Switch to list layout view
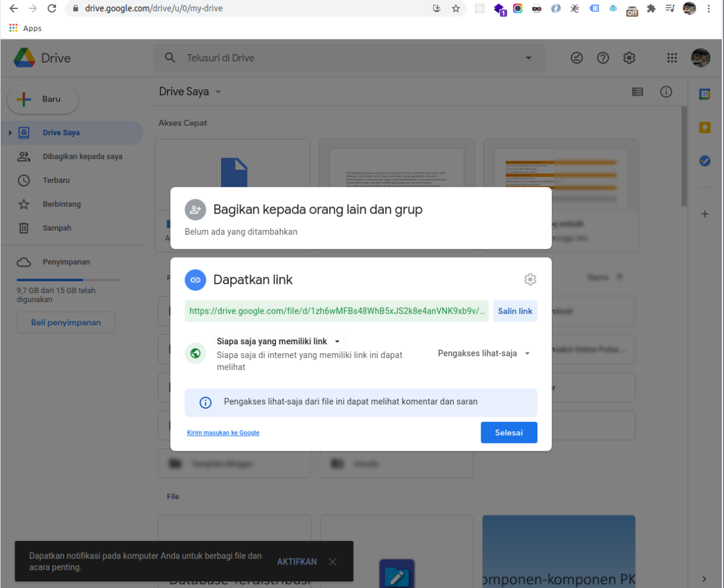 pos(637,91)
